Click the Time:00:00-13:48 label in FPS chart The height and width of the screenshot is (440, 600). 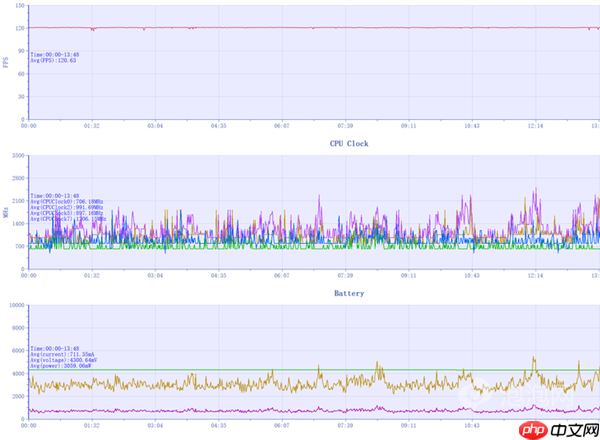tap(54, 55)
